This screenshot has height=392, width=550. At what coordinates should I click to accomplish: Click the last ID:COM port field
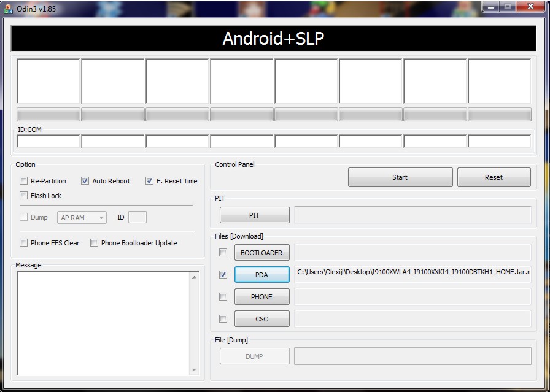click(x=500, y=141)
